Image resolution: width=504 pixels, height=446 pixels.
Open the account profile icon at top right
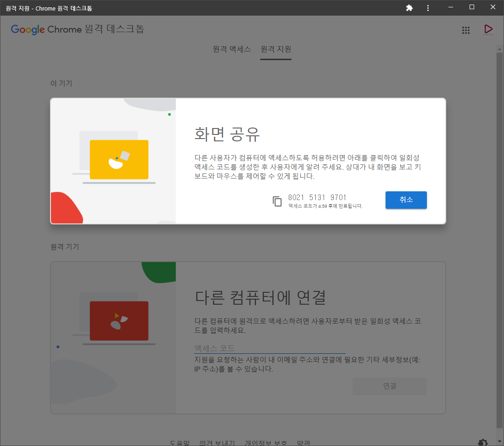(x=488, y=29)
